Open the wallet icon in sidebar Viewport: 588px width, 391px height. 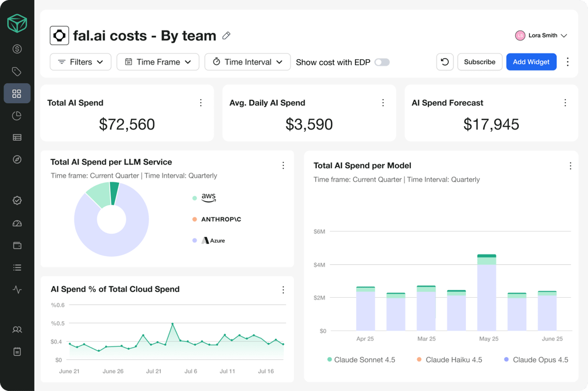(17, 246)
